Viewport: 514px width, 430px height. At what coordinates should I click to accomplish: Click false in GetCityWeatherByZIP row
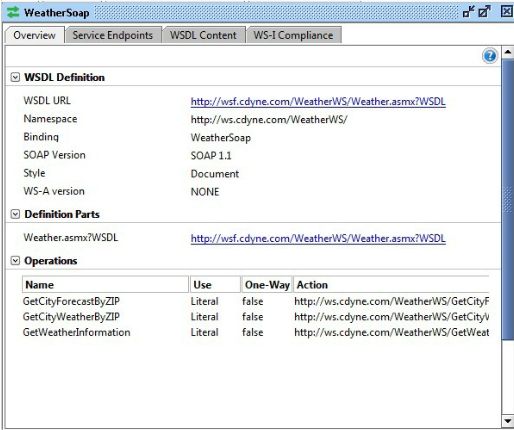(253, 317)
